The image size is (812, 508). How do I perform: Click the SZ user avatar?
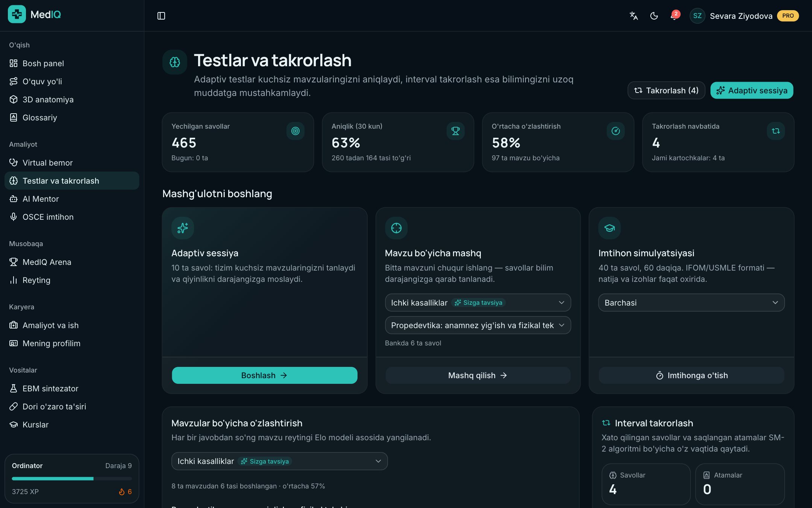click(x=697, y=16)
